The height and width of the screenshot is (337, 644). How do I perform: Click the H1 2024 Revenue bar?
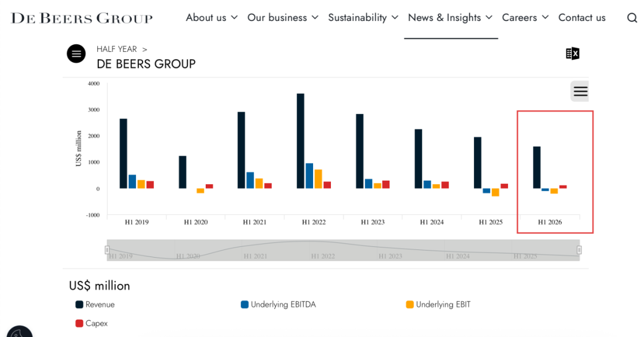419,159
